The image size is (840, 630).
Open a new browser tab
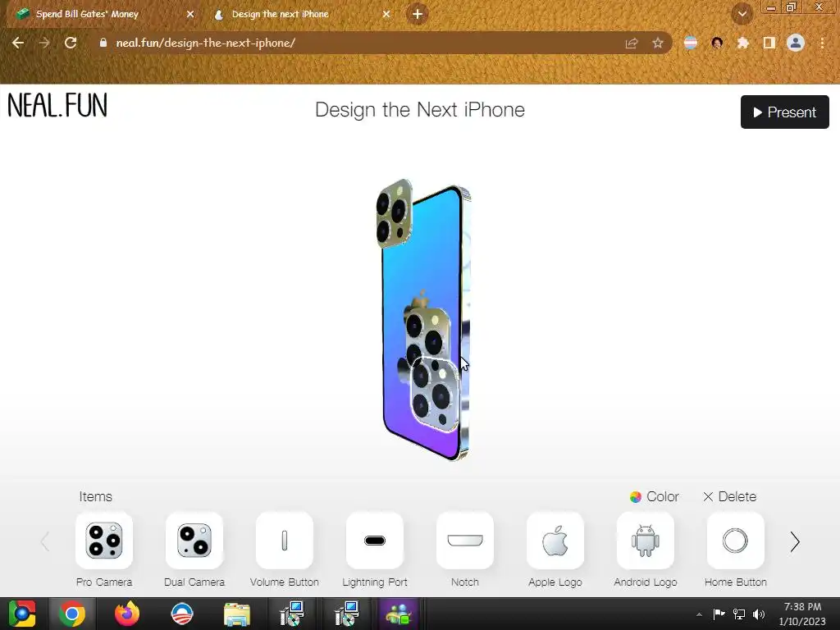(418, 14)
